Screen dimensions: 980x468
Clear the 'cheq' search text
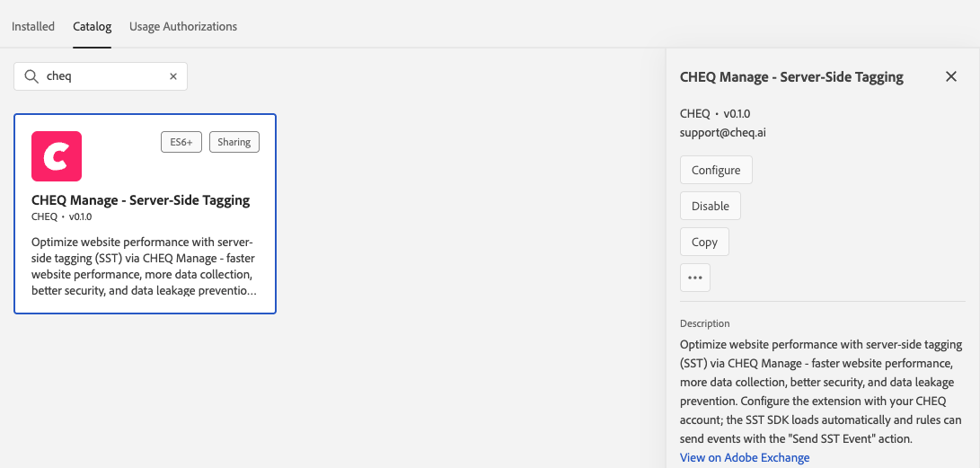tap(173, 76)
